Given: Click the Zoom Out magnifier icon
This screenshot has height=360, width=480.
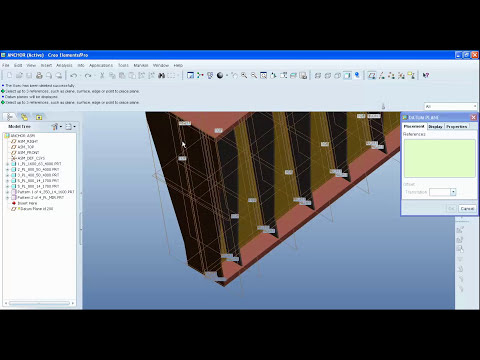Looking at the screenshot, I should coord(254,76).
